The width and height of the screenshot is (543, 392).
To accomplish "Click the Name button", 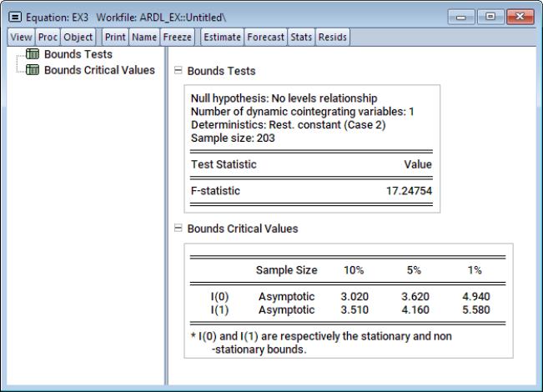I will (x=144, y=37).
